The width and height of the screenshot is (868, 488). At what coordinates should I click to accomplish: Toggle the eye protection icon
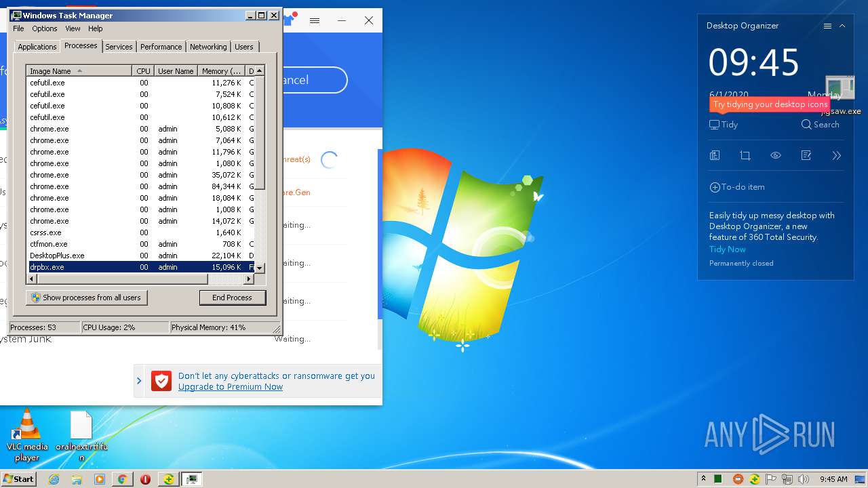click(x=776, y=155)
